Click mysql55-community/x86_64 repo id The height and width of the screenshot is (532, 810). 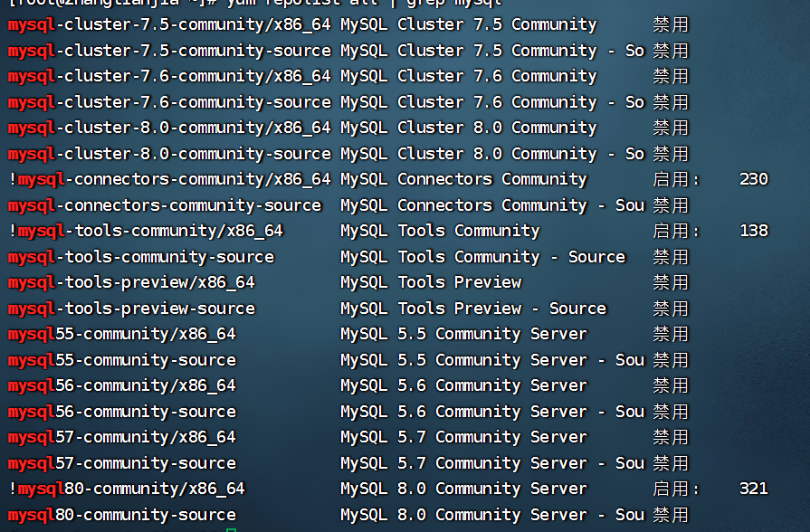122,334
